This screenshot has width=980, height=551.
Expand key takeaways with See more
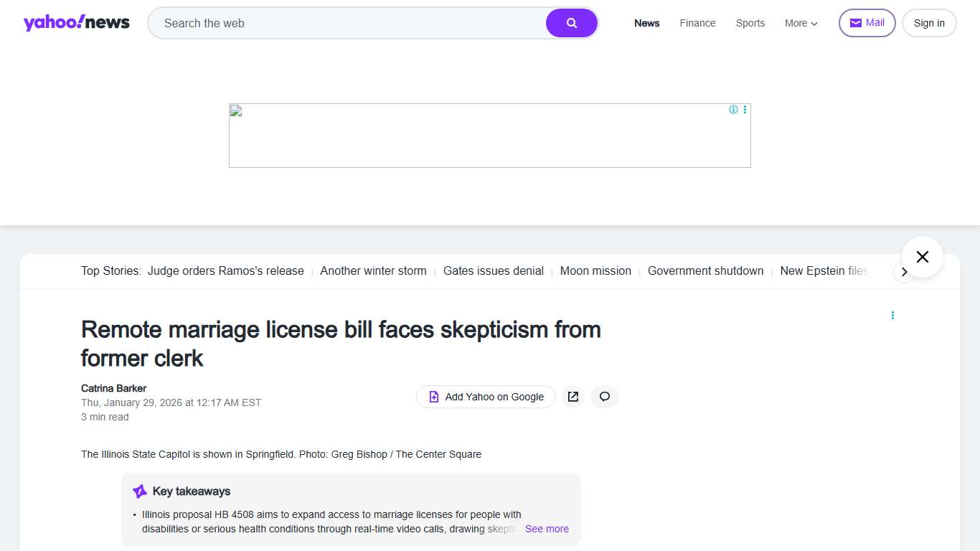547,529
